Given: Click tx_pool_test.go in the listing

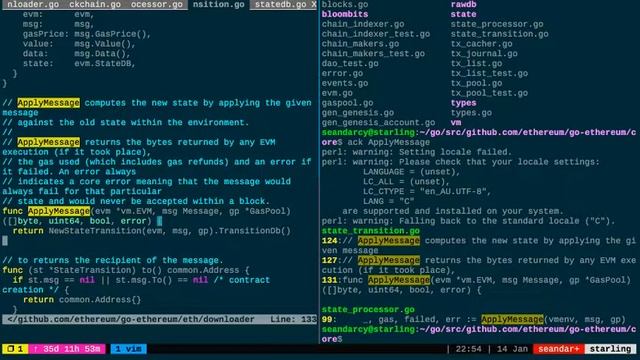Looking at the screenshot, I should pos(489,93).
